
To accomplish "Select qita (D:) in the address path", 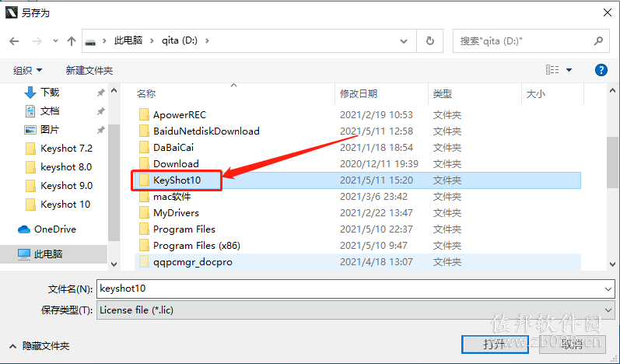I will tap(180, 40).
